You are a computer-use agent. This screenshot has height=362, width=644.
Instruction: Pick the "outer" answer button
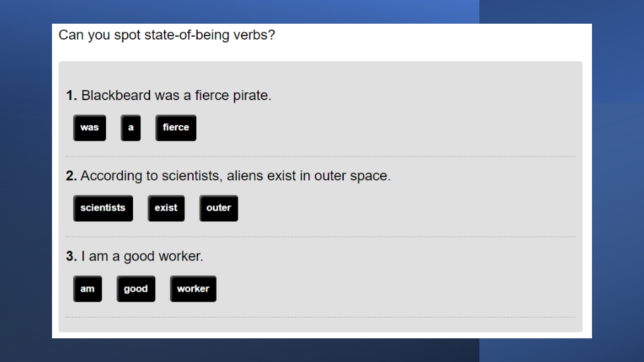(x=219, y=208)
